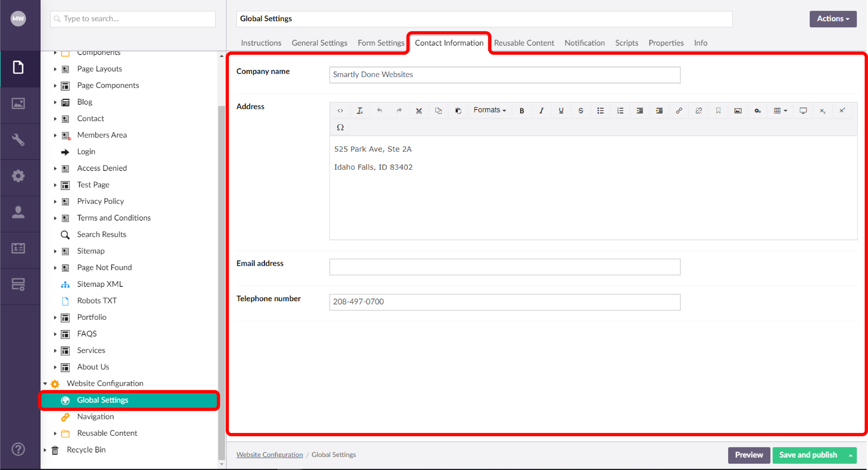Open the Help question mark icon
This screenshot has height=470, width=868.
coord(18,449)
